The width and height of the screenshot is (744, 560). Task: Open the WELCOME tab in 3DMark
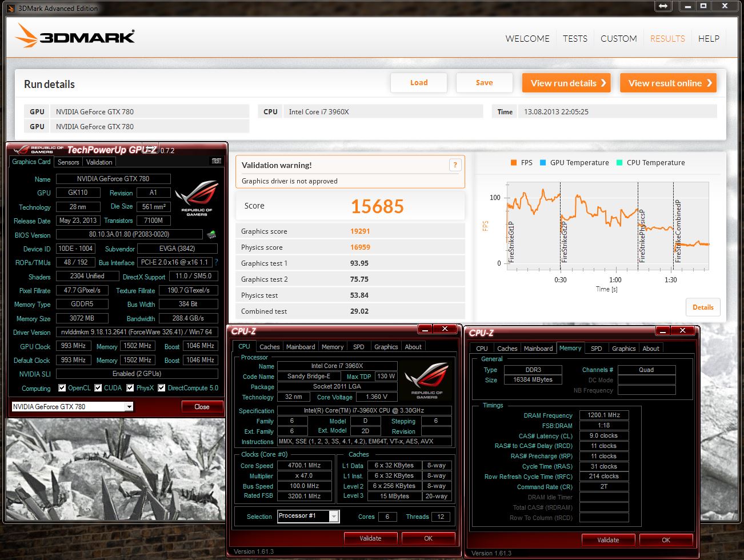pos(527,38)
